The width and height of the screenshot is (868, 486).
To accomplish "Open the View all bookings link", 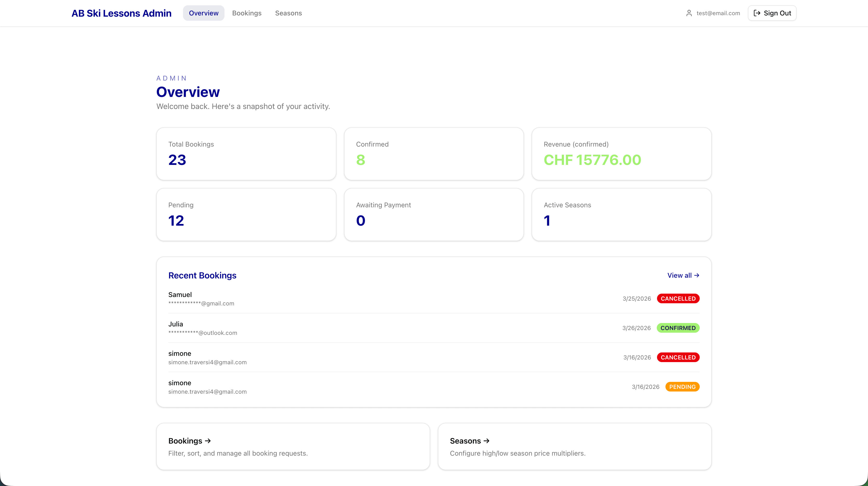I will (683, 276).
